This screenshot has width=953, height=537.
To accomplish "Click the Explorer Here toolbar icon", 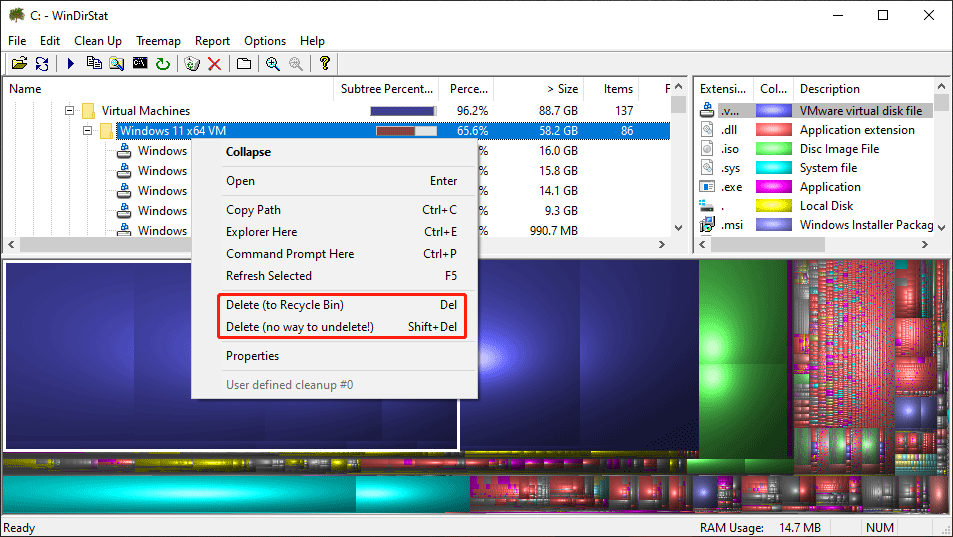I will (117, 63).
